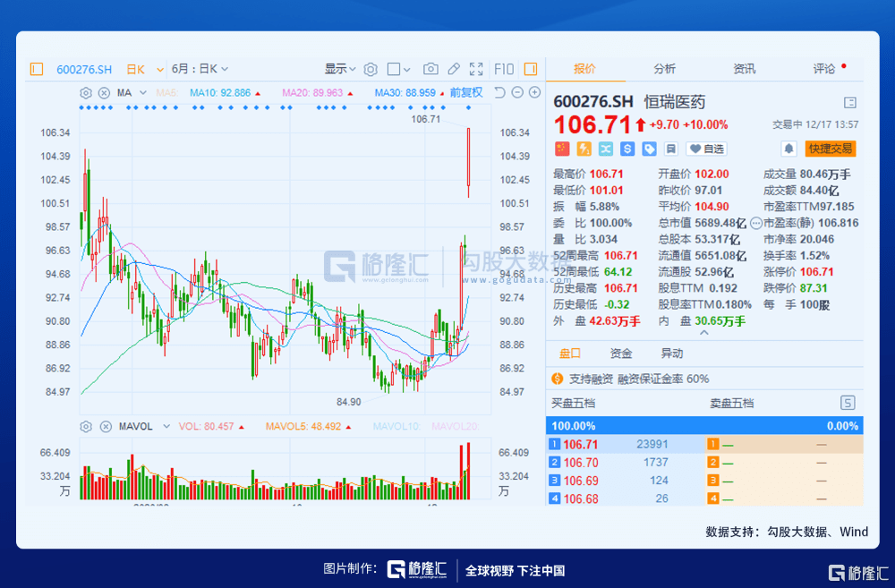Click the undo arrow icon near chart
Image resolution: width=895 pixels, height=588 pixels.
498,92
